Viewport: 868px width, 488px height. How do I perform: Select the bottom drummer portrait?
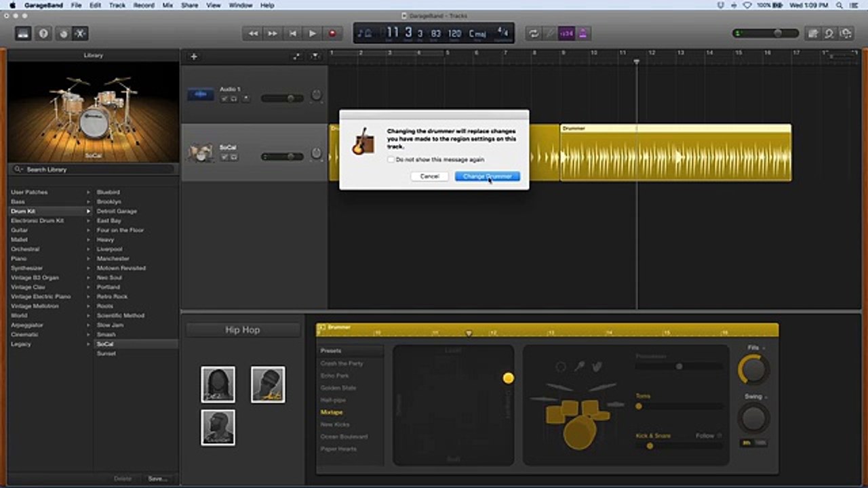(218, 427)
